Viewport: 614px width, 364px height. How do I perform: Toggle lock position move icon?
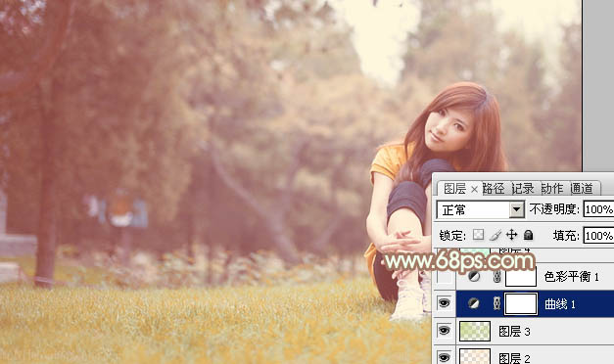[511, 235]
